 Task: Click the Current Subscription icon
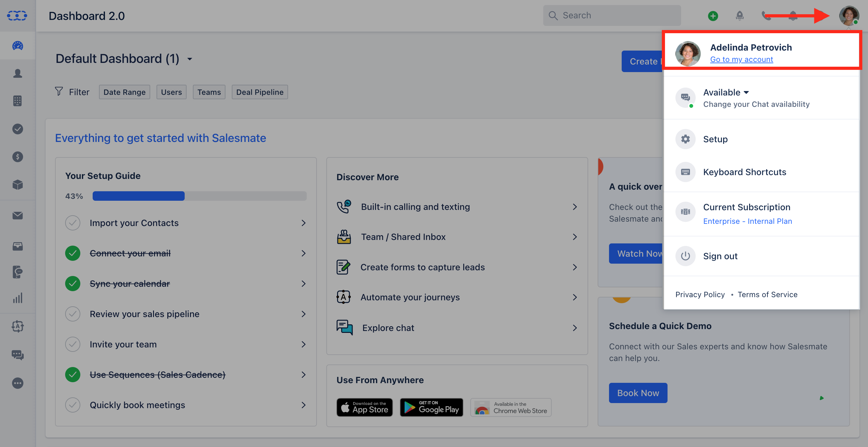pyautogui.click(x=685, y=211)
